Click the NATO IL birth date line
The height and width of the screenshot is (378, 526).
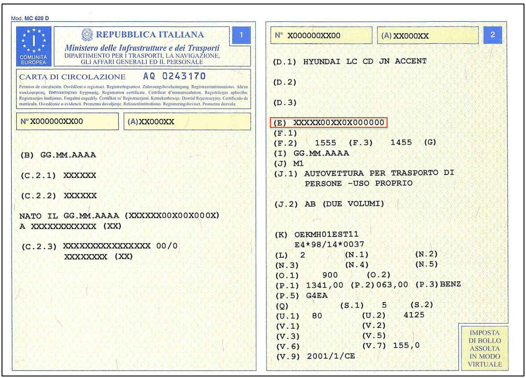click(x=119, y=215)
